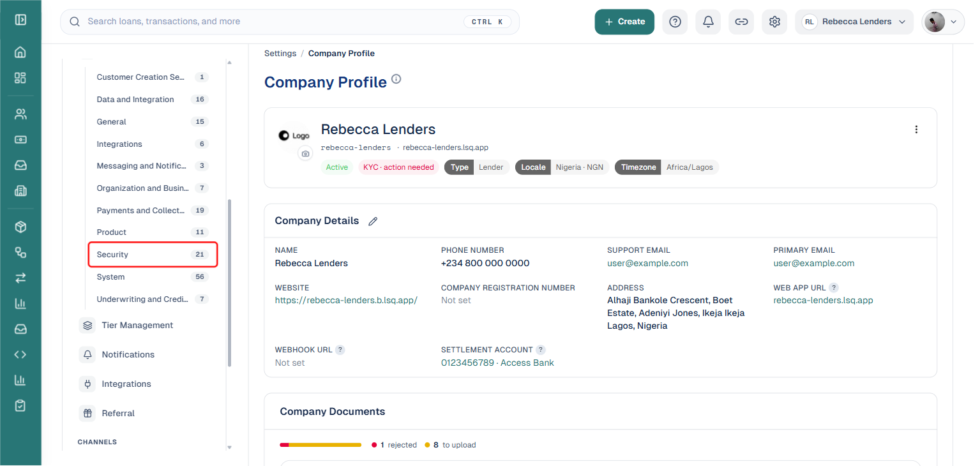Viewport: 980px width, 466px height.
Task: View info icon next to Company Profile title
Action: point(396,79)
